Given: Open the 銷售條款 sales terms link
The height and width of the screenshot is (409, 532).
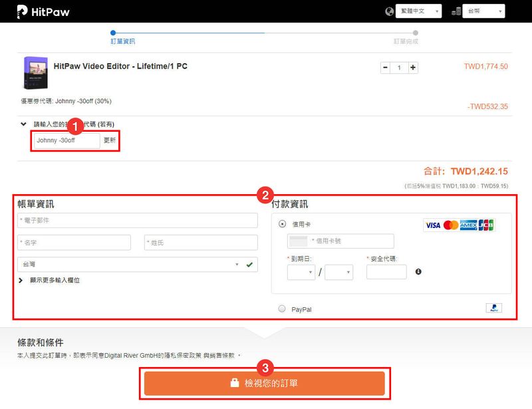Looking at the screenshot, I should (x=222, y=355).
